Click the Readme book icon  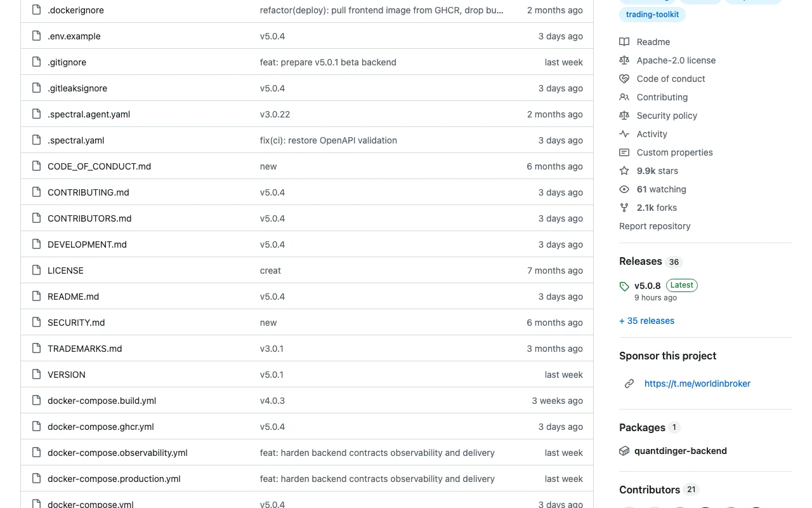pyautogui.click(x=624, y=42)
